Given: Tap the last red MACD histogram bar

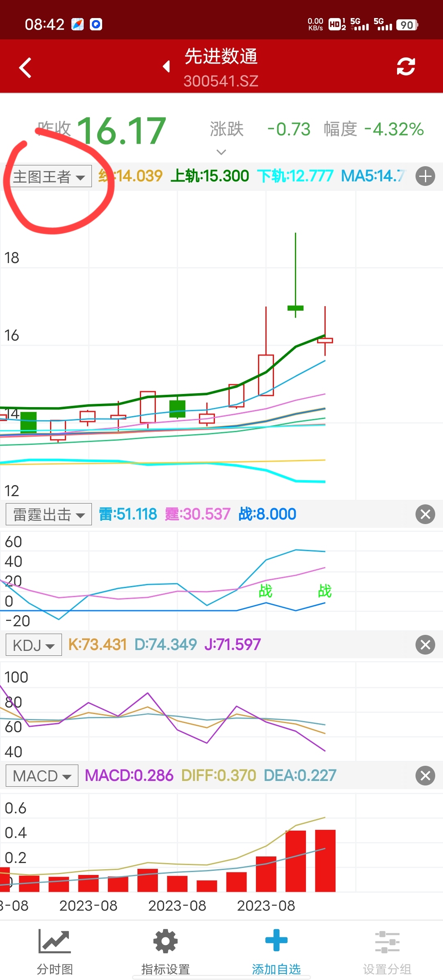Looking at the screenshot, I should (325, 860).
